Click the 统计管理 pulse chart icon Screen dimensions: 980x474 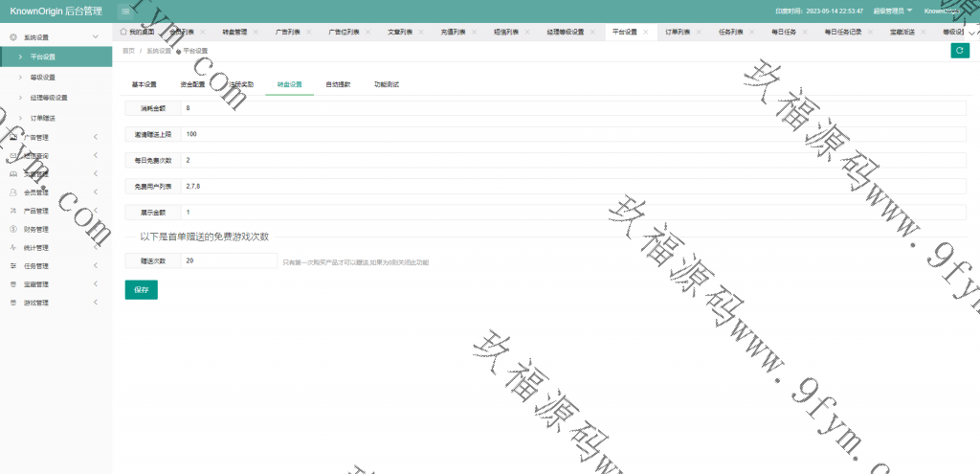[x=13, y=247]
